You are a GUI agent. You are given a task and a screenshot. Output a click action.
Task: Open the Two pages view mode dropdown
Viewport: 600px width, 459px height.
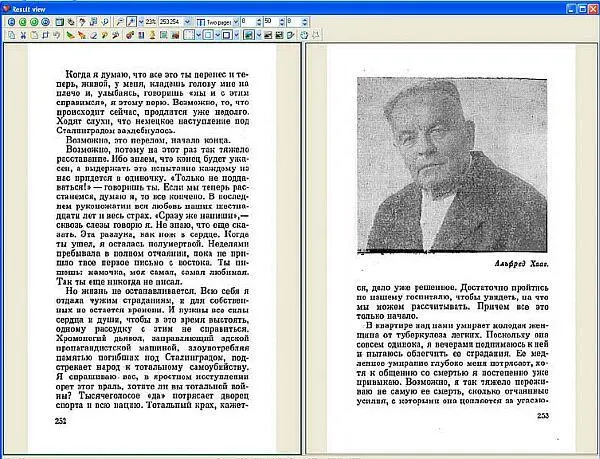click(236, 22)
